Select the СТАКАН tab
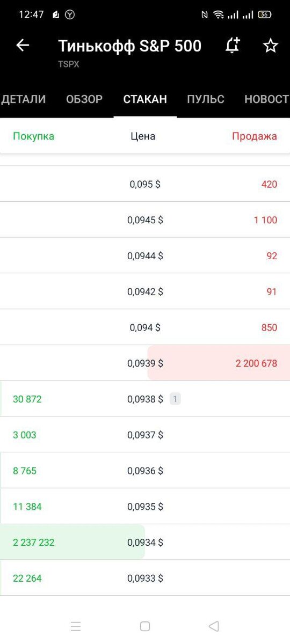The image size is (290, 644). click(x=145, y=99)
